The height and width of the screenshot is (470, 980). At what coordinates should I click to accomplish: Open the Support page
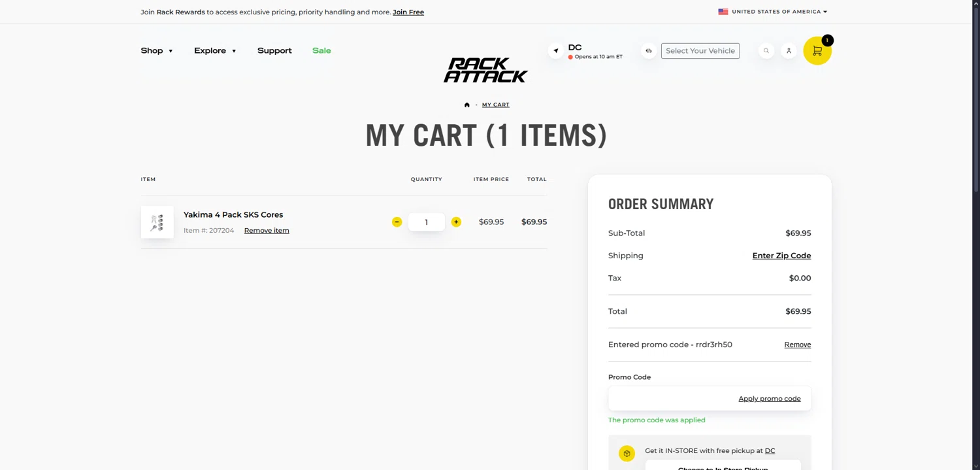(x=274, y=50)
